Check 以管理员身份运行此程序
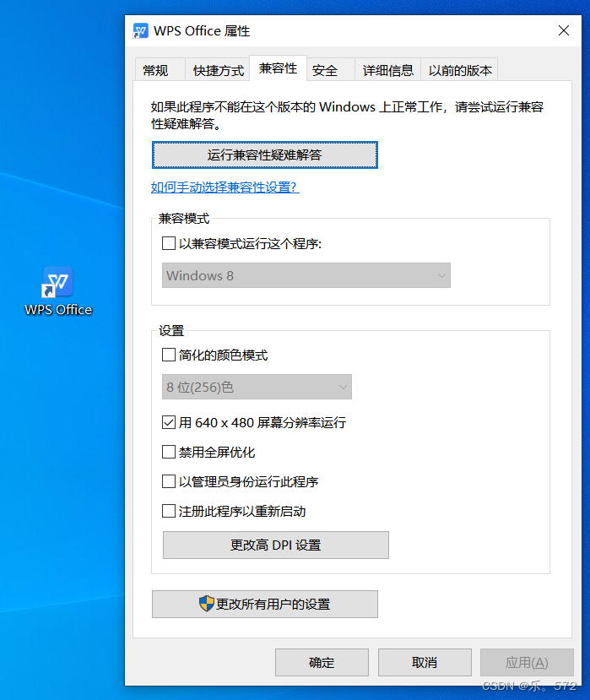590x700 pixels. coord(168,481)
